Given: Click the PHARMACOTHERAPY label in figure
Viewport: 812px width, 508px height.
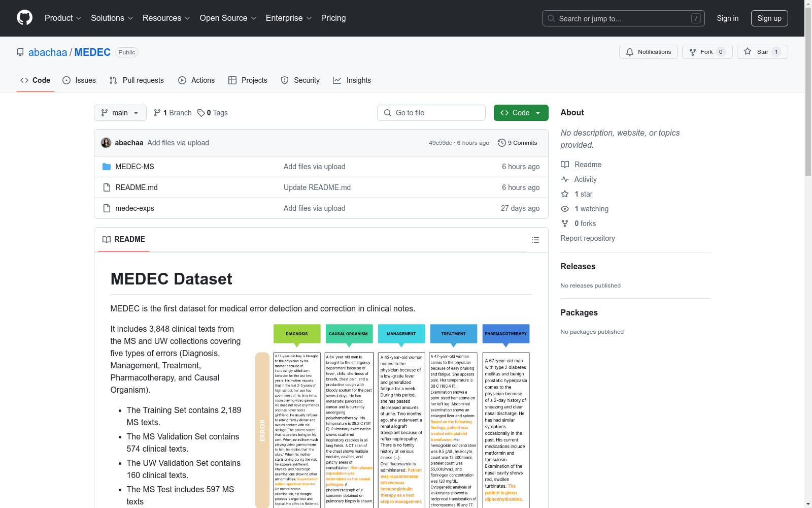Looking at the screenshot, I should click(506, 334).
